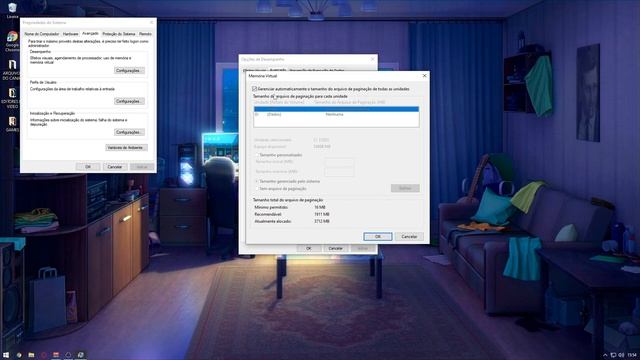Click Cancelar in Propriedades do Sistema
The height and width of the screenshot is (360, 640).
tap(115, 167)
